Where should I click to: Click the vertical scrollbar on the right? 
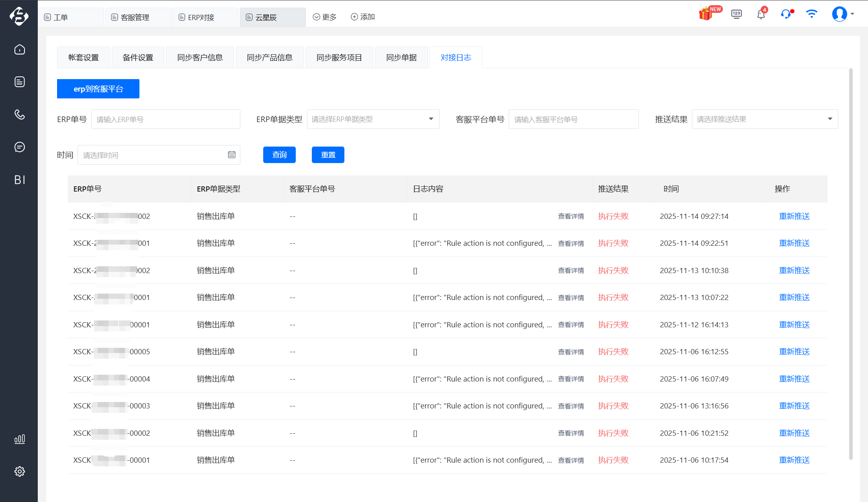click(x=851, y=263)
